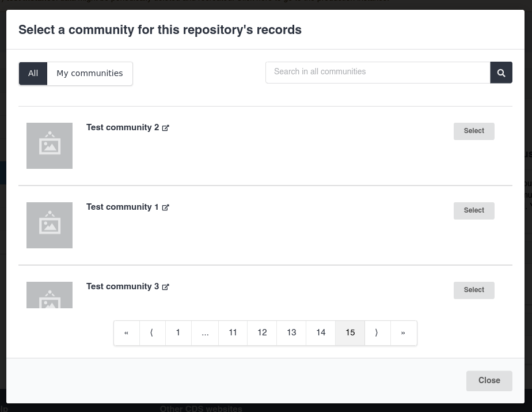This screenshot has height=412, width=532.
Task: Close the community selection dialog
Action: click(489, 380)
